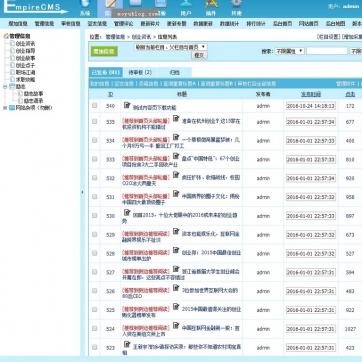Sort by the 点击 column header
This screenshot has height=362, width=362.
[x=350, y=94]
